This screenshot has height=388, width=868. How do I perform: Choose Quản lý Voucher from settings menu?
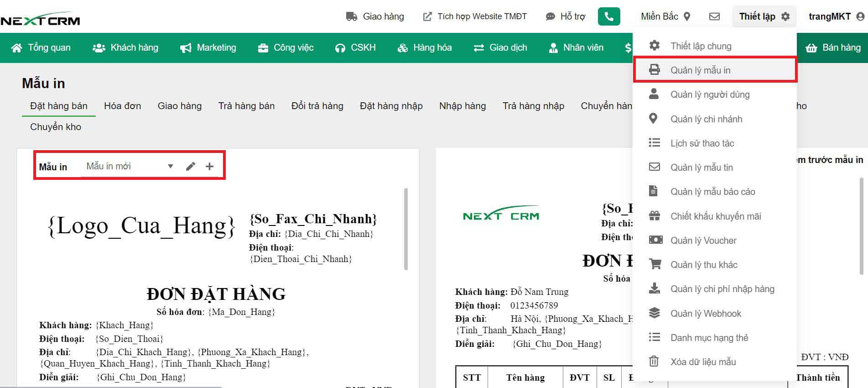(x=703, y=241)
